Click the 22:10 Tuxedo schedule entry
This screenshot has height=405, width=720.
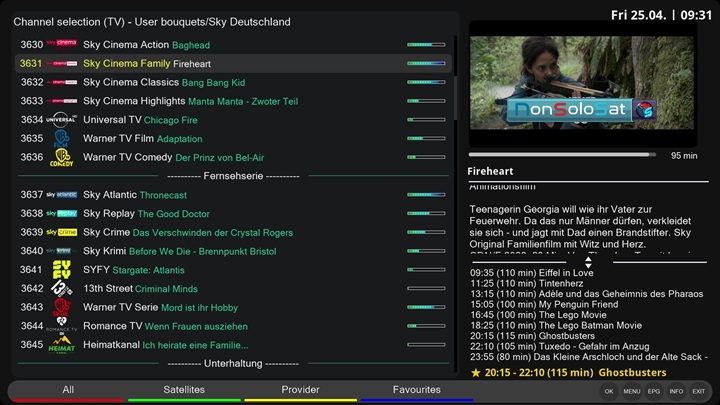click(x=560, y=346)
